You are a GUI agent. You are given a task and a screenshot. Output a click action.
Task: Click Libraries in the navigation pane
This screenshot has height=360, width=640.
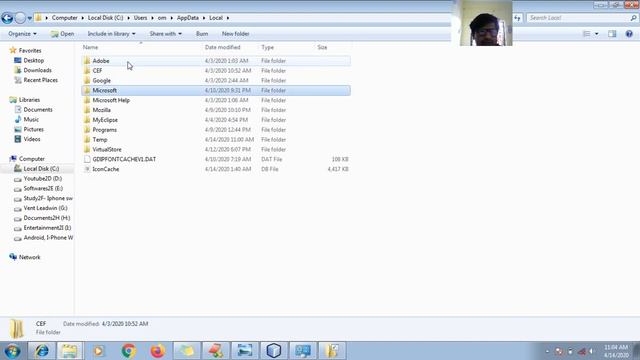coord(29,100)
